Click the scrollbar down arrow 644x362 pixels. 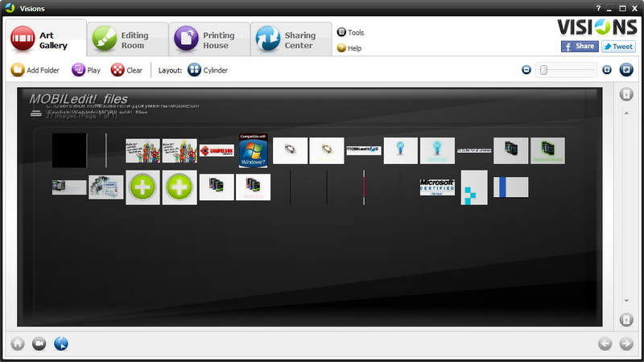coord(626,301)
